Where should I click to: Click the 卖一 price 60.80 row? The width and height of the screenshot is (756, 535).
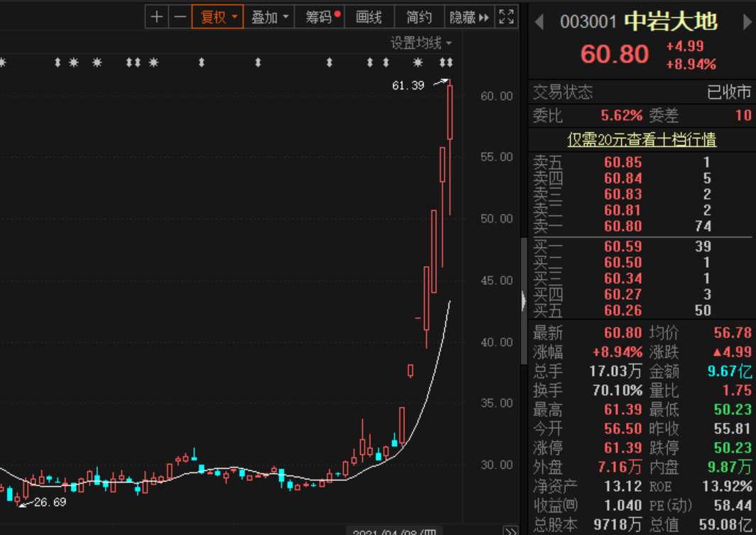click(622, 227)
